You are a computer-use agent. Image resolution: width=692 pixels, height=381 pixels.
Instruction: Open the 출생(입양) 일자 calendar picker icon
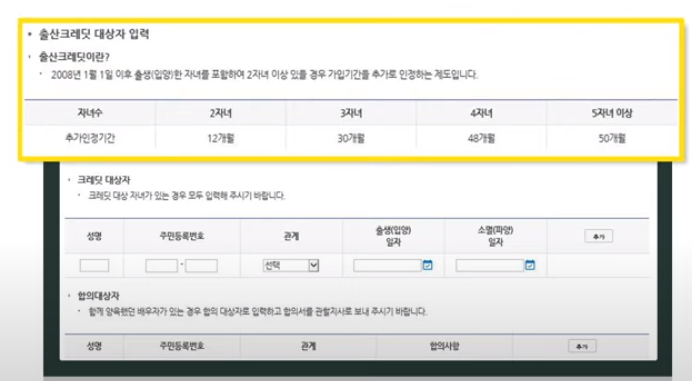coord(427,265)
